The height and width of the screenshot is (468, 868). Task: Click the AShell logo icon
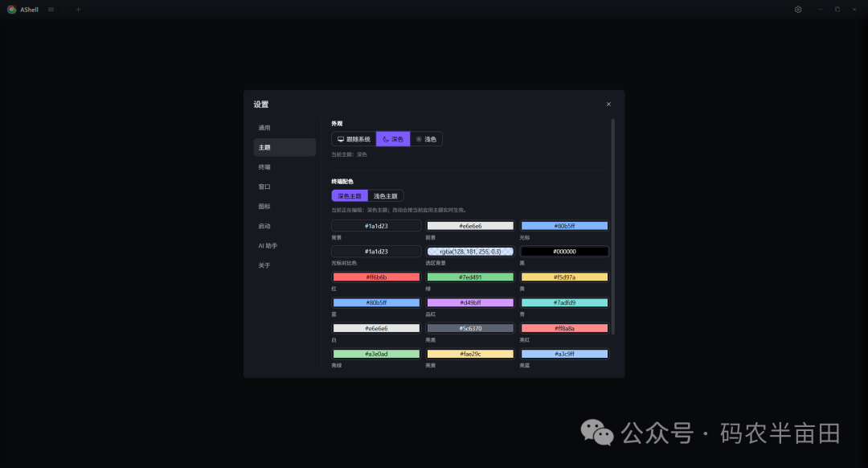pos(11,10)
